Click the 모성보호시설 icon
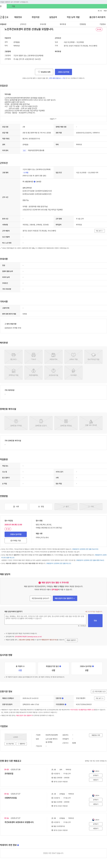This screenshot has width=107, height=868. [53, 373]
